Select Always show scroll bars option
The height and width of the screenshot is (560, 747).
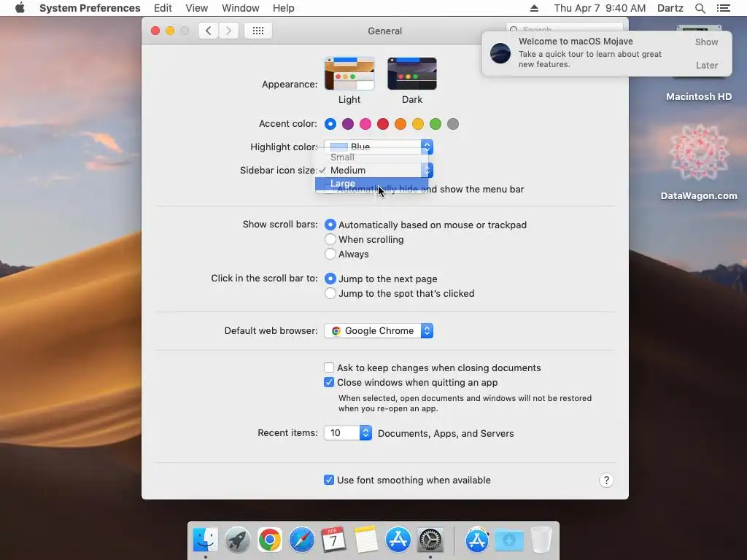pyautogui.click(x=330, y=254)
